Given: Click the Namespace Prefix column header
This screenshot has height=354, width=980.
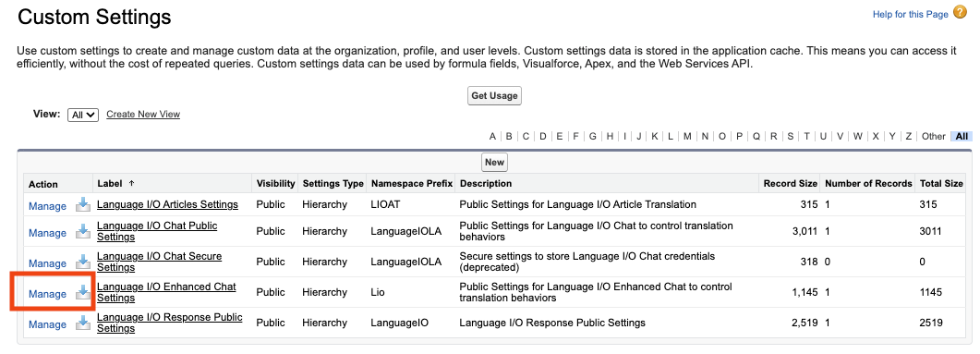Looking at the screenshot, I should (x=411, y=184).
